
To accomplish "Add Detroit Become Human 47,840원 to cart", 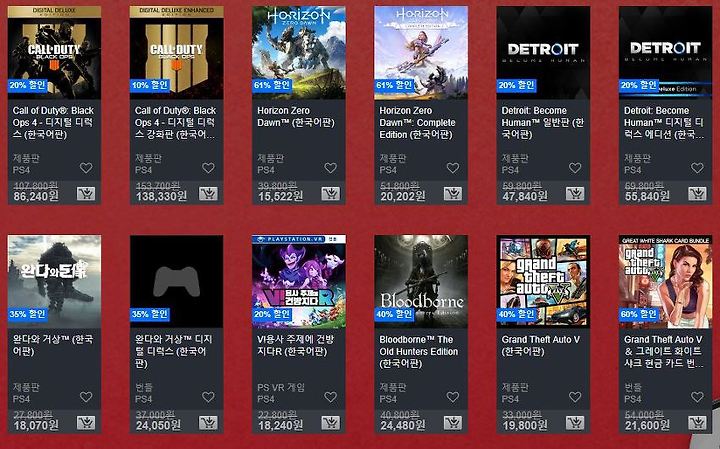I will 575,194.
